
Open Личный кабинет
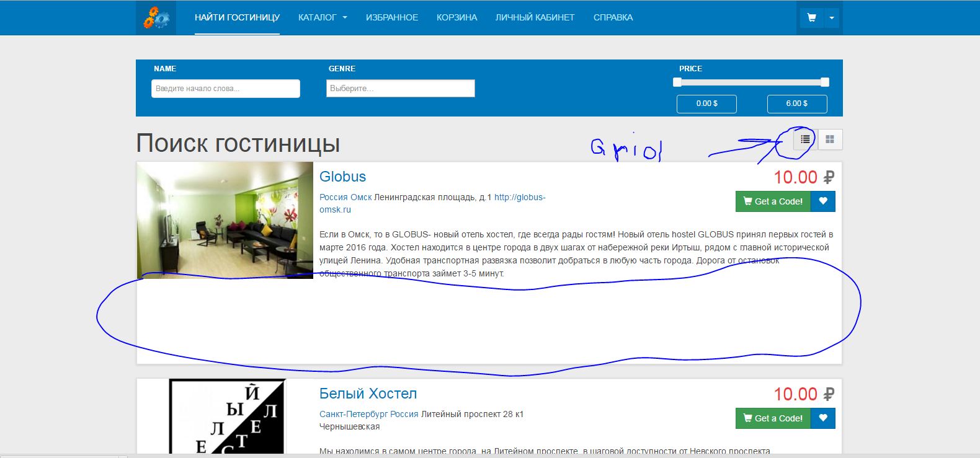535,17
